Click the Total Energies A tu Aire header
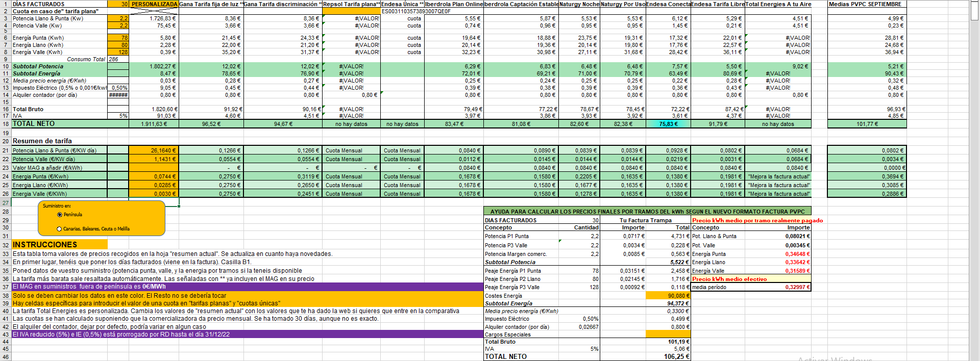Image resolution: width=980 pixels, height=361 pixels. click(x=778, y=4)
